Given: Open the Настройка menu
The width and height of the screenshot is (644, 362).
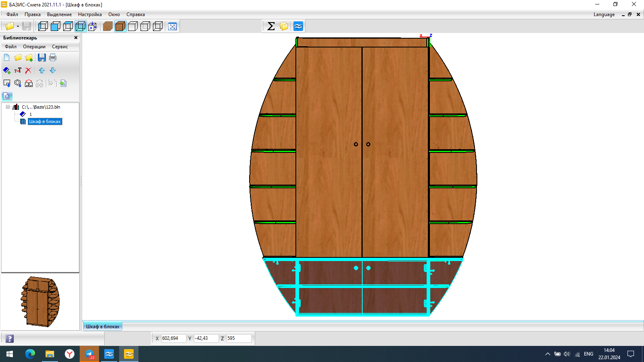Looking at the screenshot, I should (x=90, y=14).
